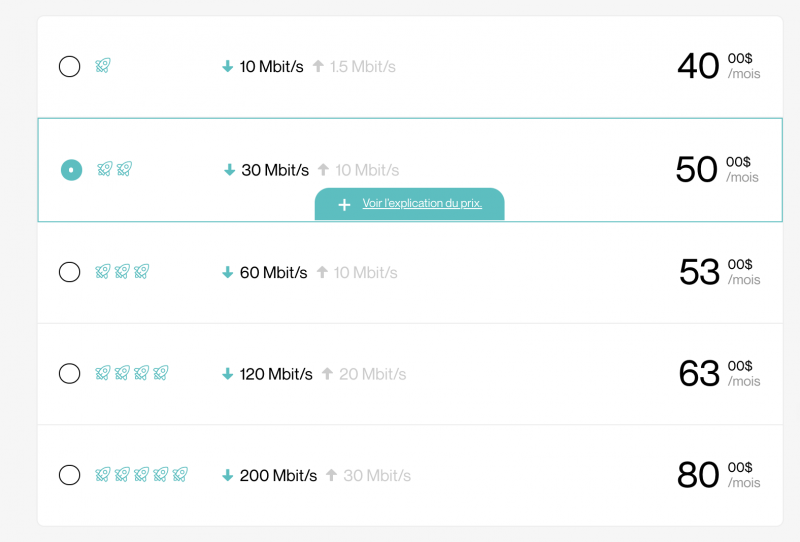Click the download arrow beside 200 Mbit/s
This screenshot has height=542, width=800.
[x=228, y=476]
